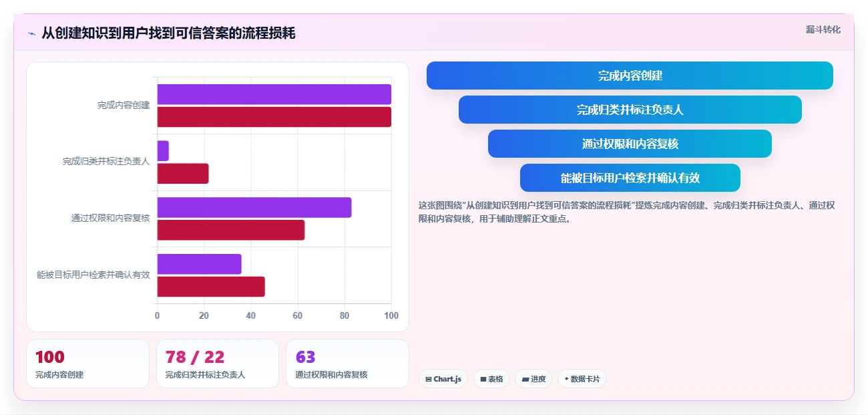Click the 完成归类并标注负责人 funnel step
868x415 pixels.
click(x=630, y=110)
